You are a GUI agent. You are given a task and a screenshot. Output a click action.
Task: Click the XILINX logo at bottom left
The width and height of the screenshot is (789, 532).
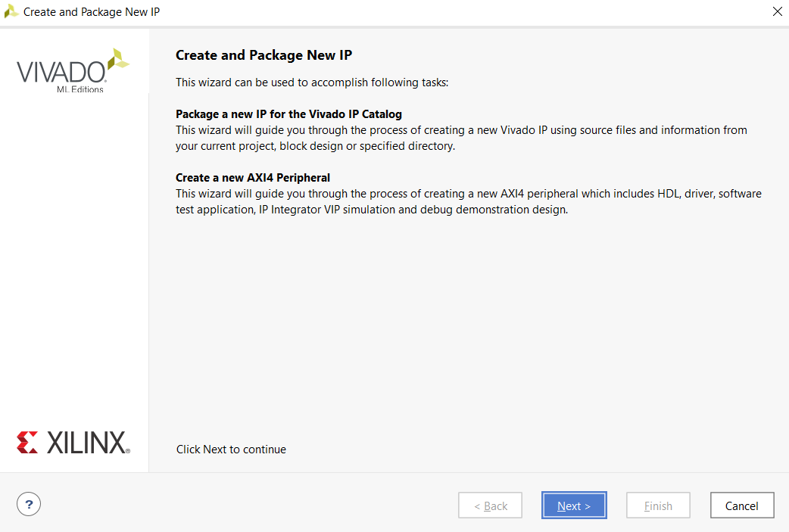[x=73, y=443]
